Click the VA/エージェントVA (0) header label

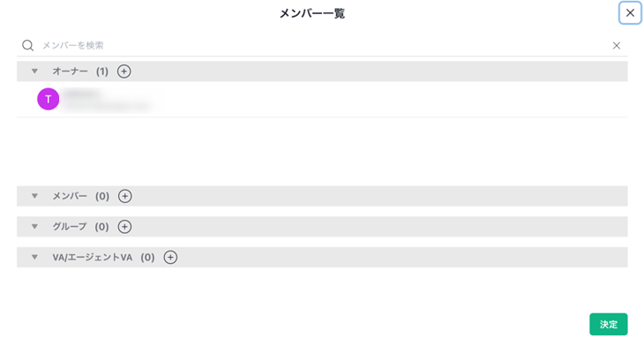click(x=103, y=258)
